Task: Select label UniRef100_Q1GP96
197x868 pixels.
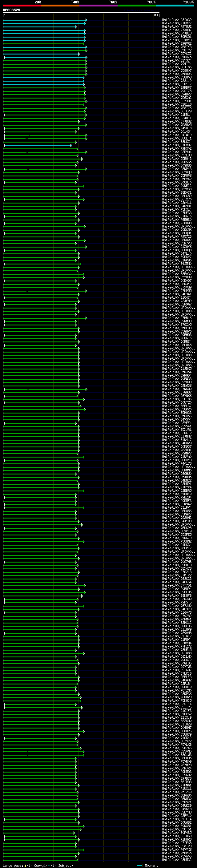Action: pos(177,260)
